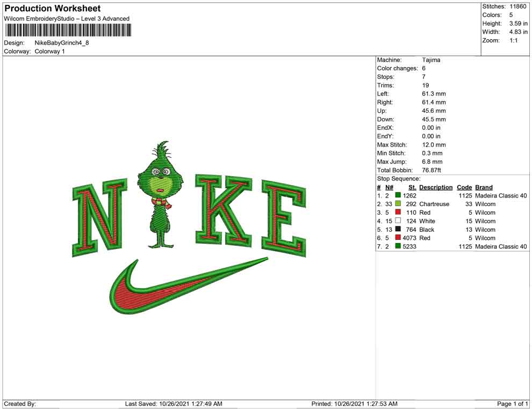Click the 'White' description text
Screen dimensions: 532x409
[x=427, y=221]
